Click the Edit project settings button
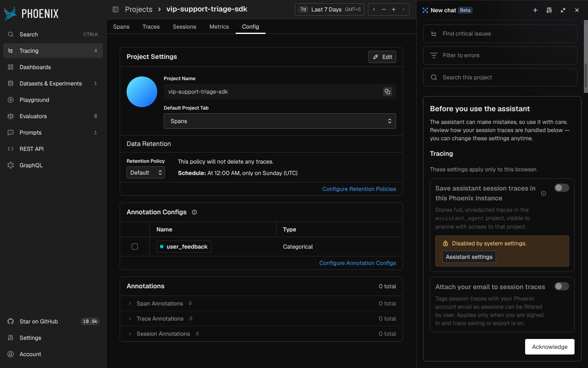The image size is (588, 368). coord(382,57)
